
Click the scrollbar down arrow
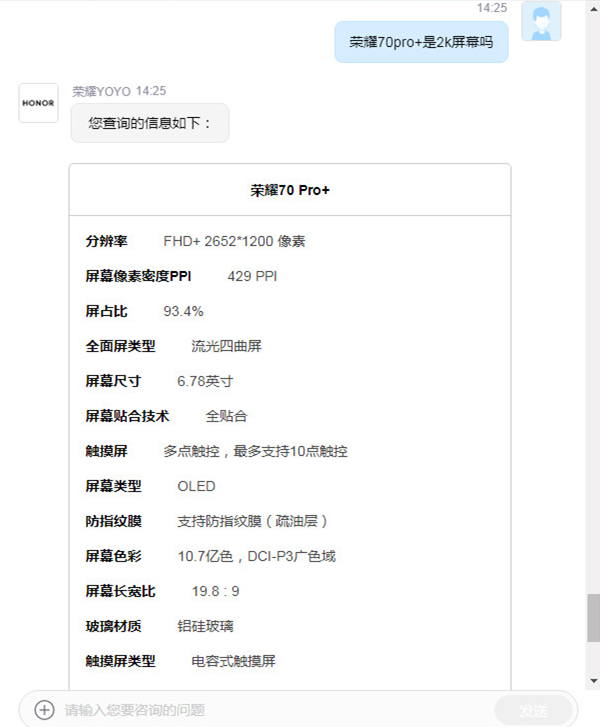(594, 681)
